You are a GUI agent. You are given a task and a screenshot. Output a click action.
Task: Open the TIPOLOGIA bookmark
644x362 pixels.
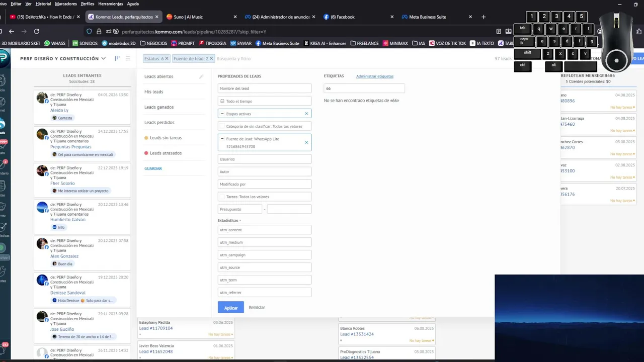tap(212, 43)
